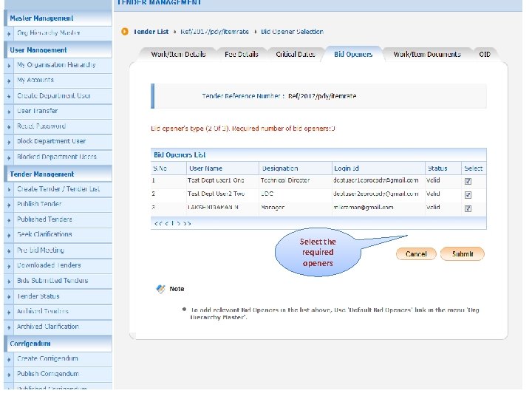
Task: Click the Tender Management section header
Action: point(58,174)
